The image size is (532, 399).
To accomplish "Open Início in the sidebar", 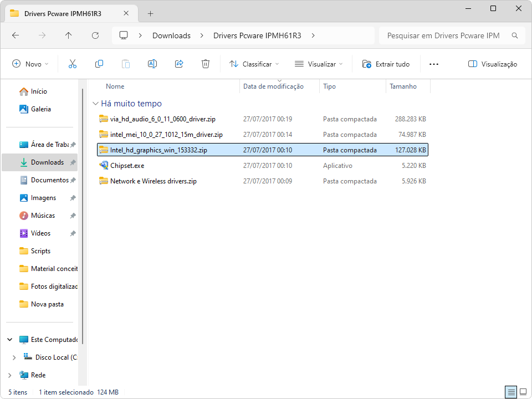I will coord(39,91).
